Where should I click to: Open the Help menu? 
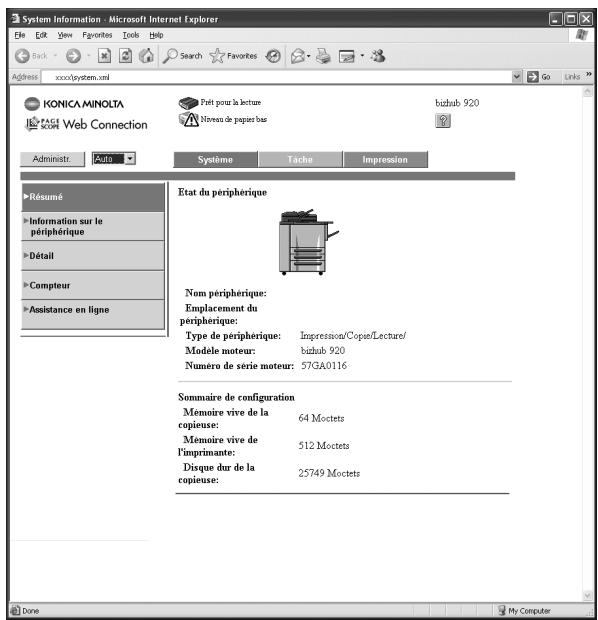pos(156,35)
